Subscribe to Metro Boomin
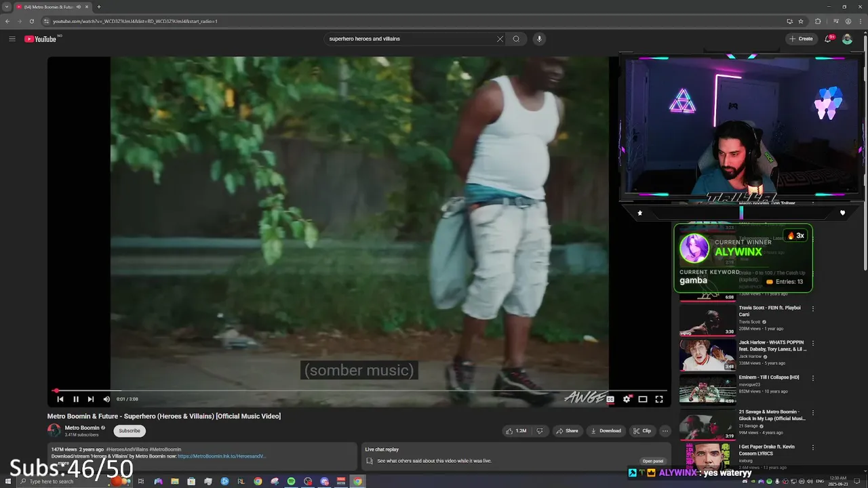868x488 pixels. [x=130, y=430]
